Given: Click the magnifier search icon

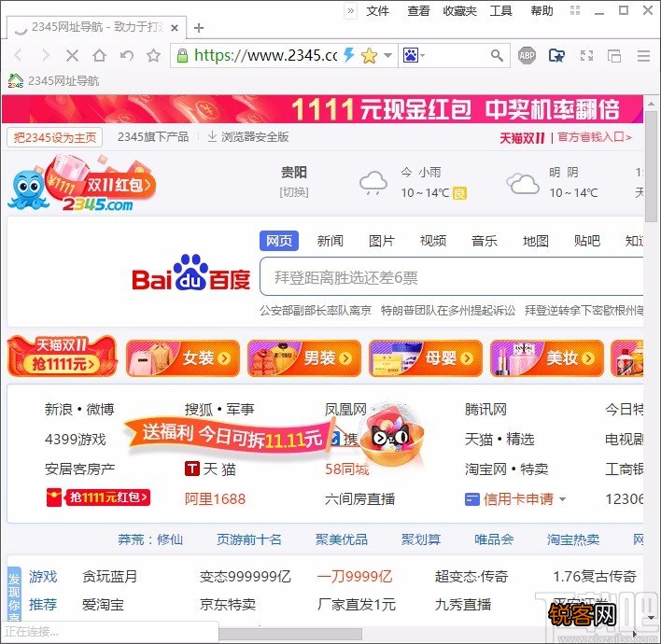Looking at the screenshot, I should tap(497, 55).
